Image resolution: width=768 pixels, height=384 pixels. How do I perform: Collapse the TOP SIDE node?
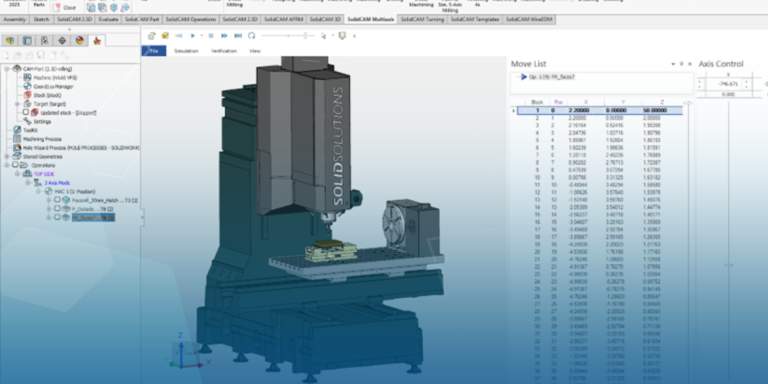(18, 174)
